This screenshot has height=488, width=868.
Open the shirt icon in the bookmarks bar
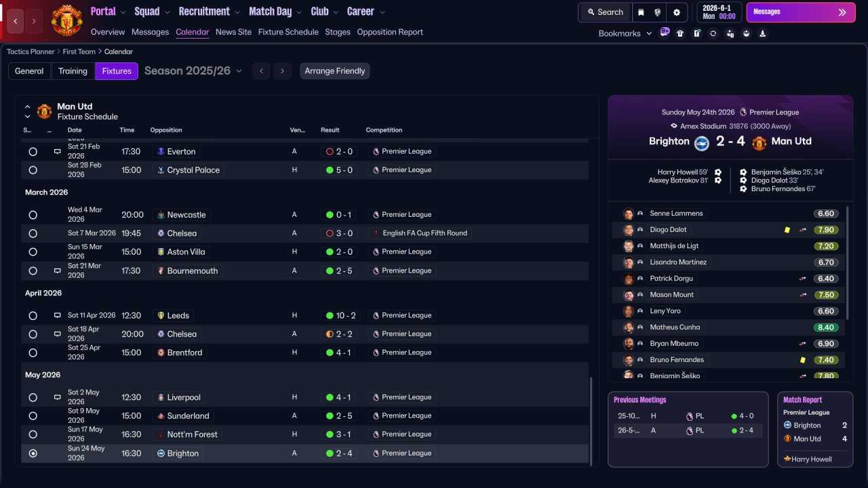[x=680, y=33]
